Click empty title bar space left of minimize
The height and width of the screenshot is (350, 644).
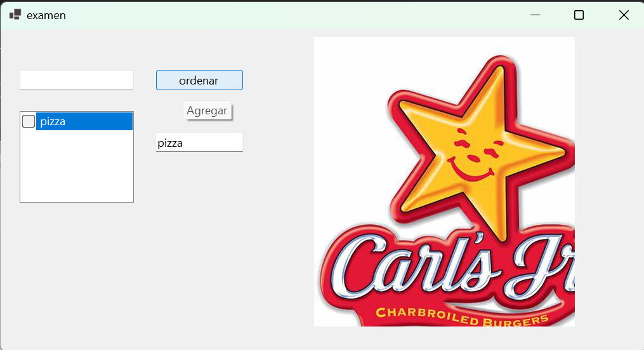pos(287,15)
